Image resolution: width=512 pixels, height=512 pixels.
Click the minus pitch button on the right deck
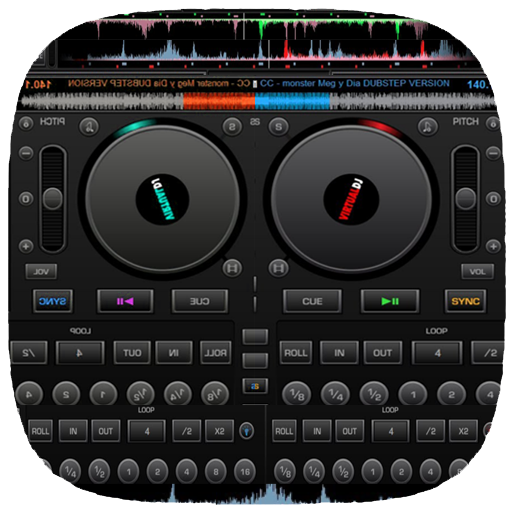coord(493,153)
